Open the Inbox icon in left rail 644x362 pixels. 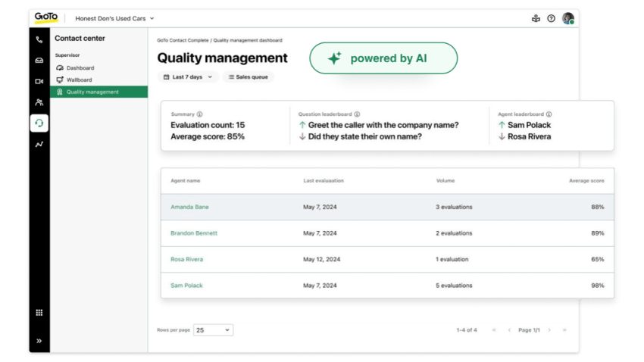click(39, 61)
